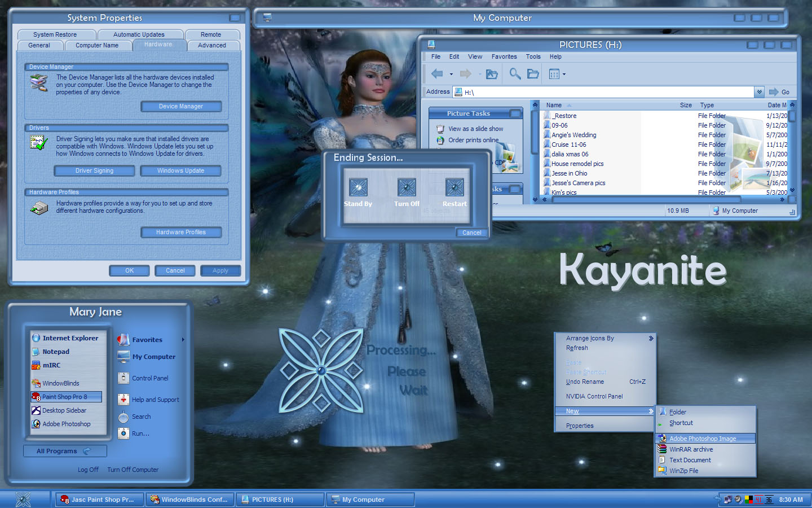The width and height of the screenshot is (812, 508).
Task: Click the Windows Update button
Action: click(x=181, y=170)
